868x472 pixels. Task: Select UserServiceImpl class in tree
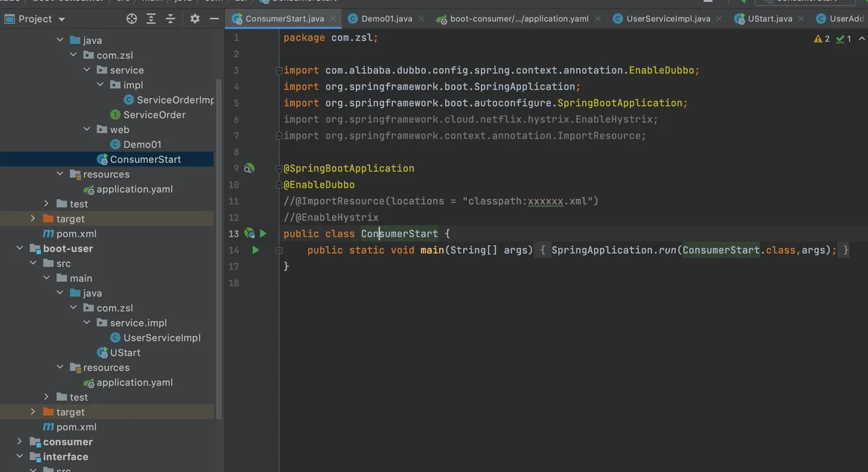coord(156,338)
